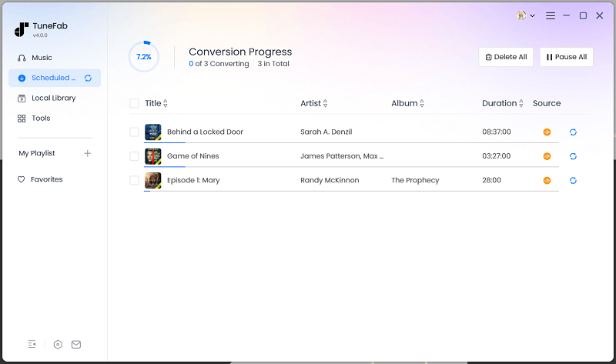Viewport: 616px width, 364px height.
Task: Collapse sidebar using bottom-left icon
Action: (x=32, y=344)
